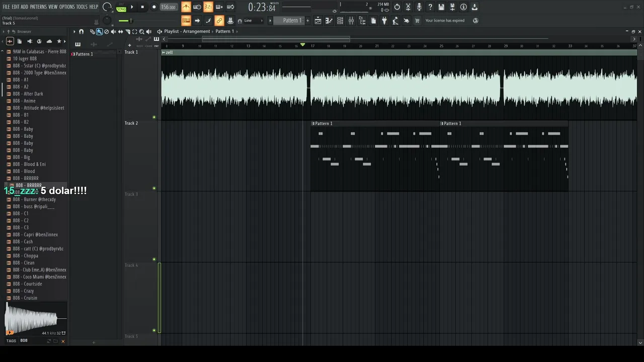644x362 pixels.
Task: Click the tempo field showing 156.000
Action: pyautogui.click(x=168, y=7)
